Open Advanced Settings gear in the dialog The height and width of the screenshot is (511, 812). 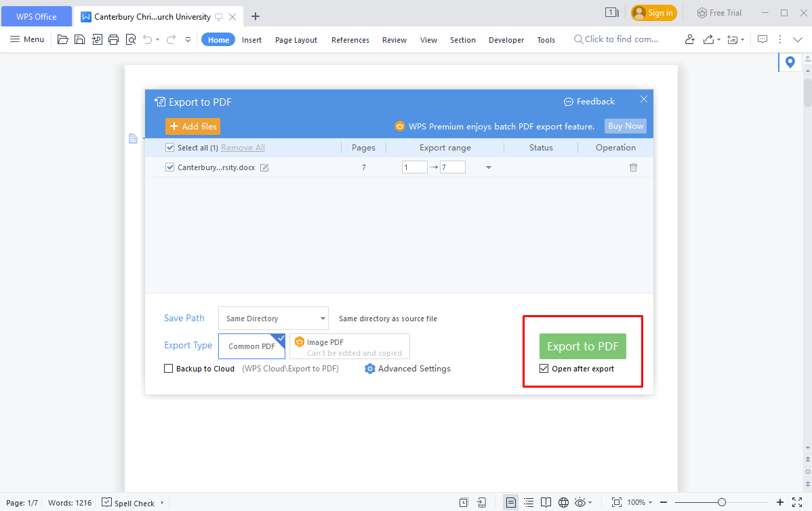coord(369,369)
